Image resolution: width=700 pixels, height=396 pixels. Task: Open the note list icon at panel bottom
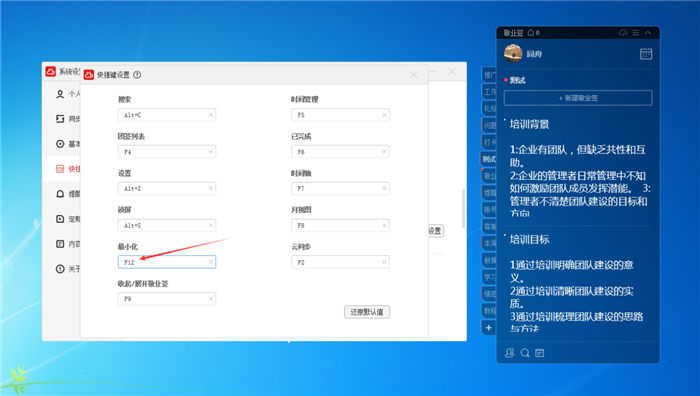click(x=540, y=353)
